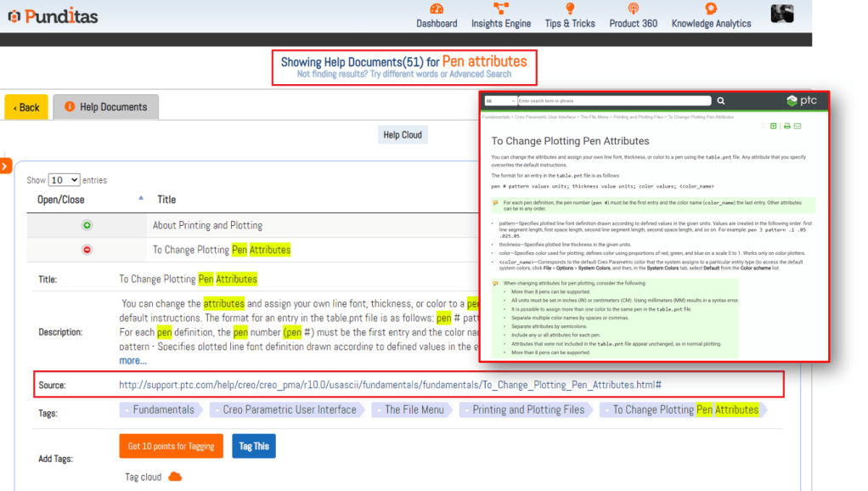The image size is (868, 491).
Task: Switch to the Help Documents tab
Action: click(105, 107)
